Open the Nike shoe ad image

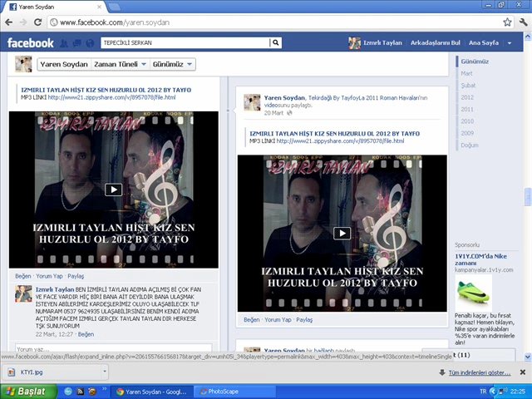(x=474, y=293)
